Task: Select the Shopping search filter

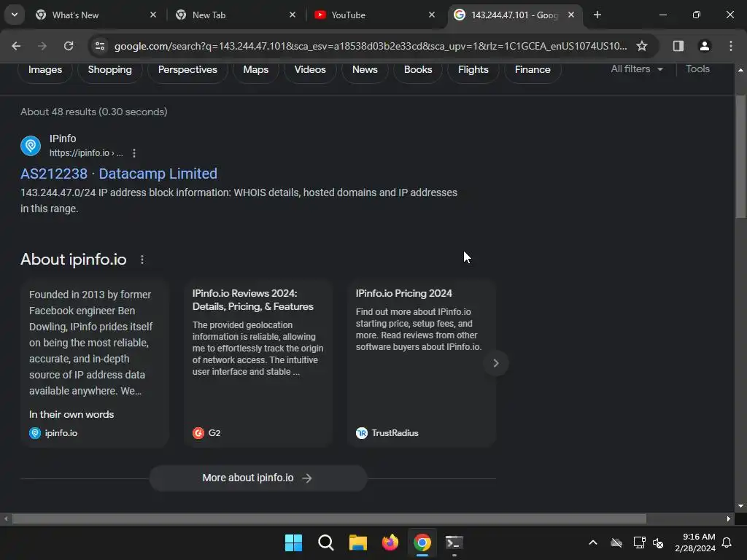Action: click(109, 69)
